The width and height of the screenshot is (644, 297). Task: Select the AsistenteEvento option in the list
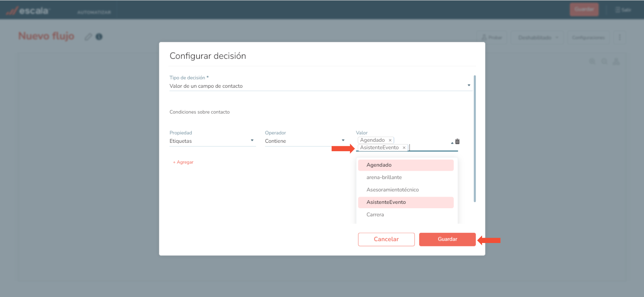coord(406,202)
